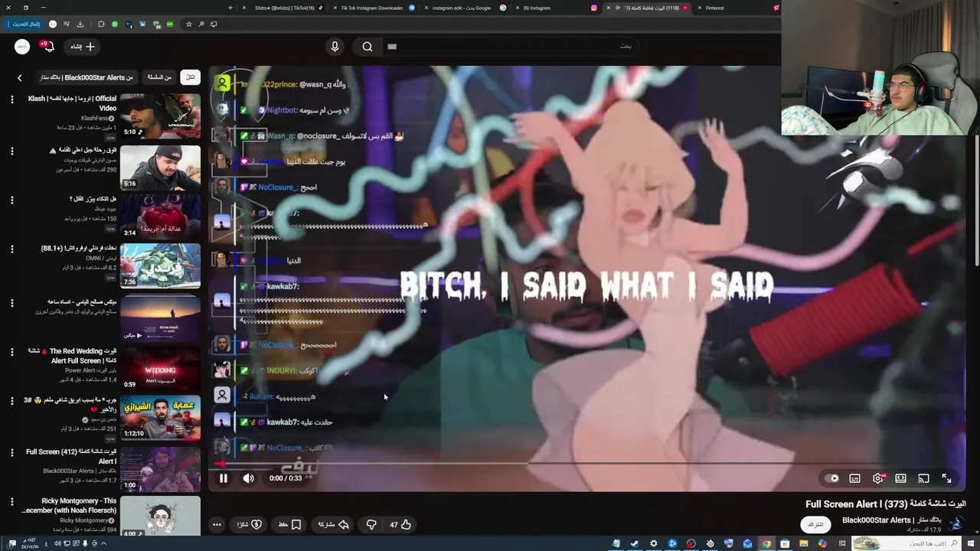Open the more actions menu below the video

(217, 524)
